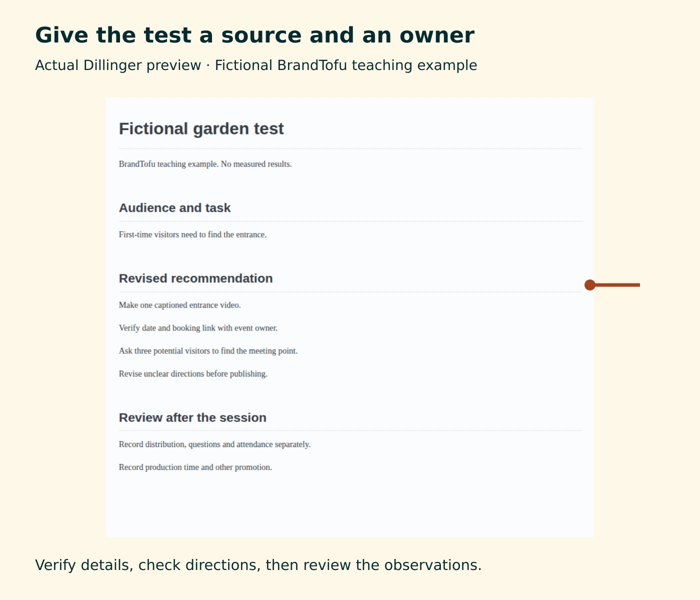Click 'Make one captioned entrance video.'
Screen dimensions: 700x600
[179, 305]
